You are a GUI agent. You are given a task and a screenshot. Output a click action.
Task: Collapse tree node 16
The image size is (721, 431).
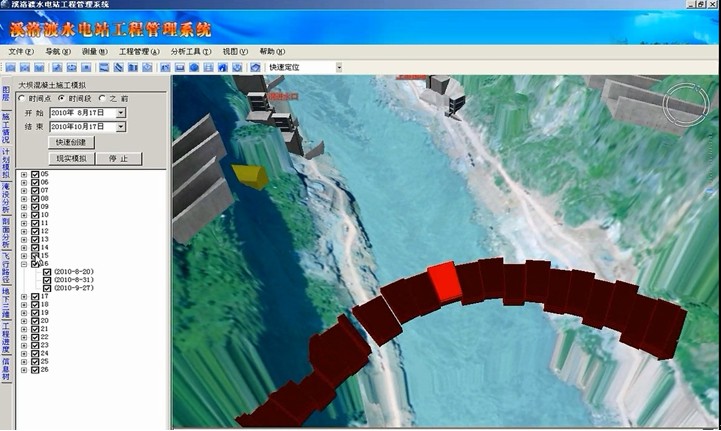point(24,264)
